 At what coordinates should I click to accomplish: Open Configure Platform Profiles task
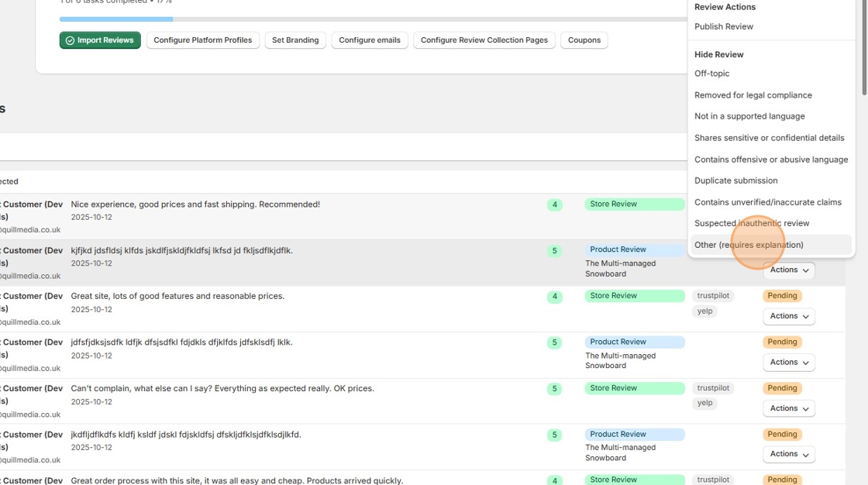[x=202, y=40]
